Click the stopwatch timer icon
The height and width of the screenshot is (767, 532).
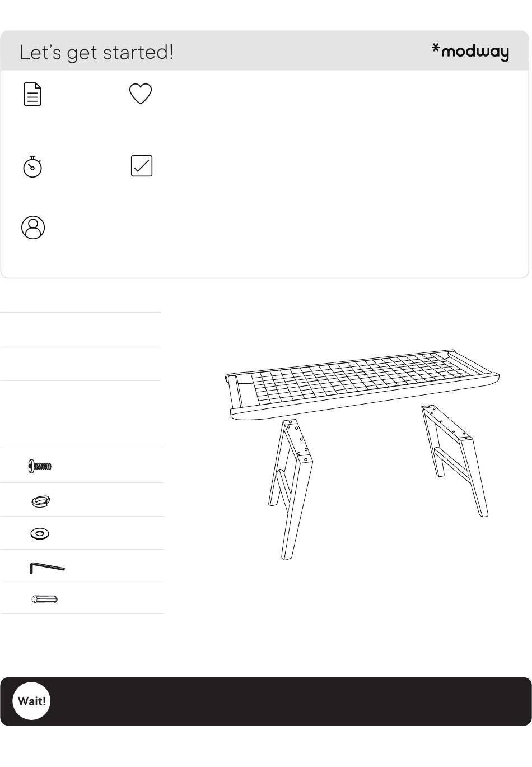[x=32, y=167]
